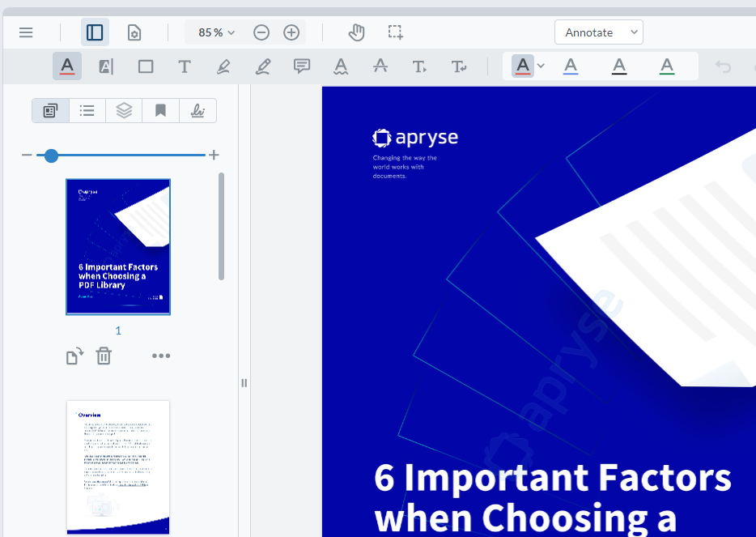
Task: Expand the 85% zoom level dropdown
Action: (x=216, y=32)
